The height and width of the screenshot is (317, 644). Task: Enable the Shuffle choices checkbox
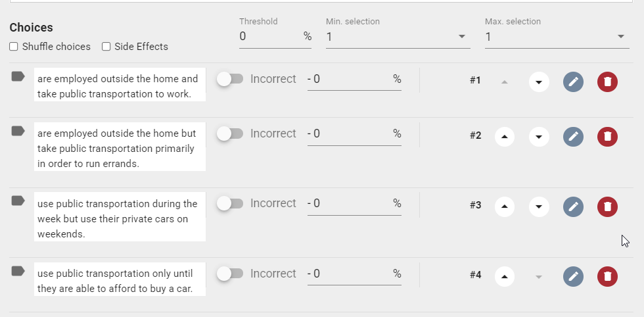tap(14, 47)
